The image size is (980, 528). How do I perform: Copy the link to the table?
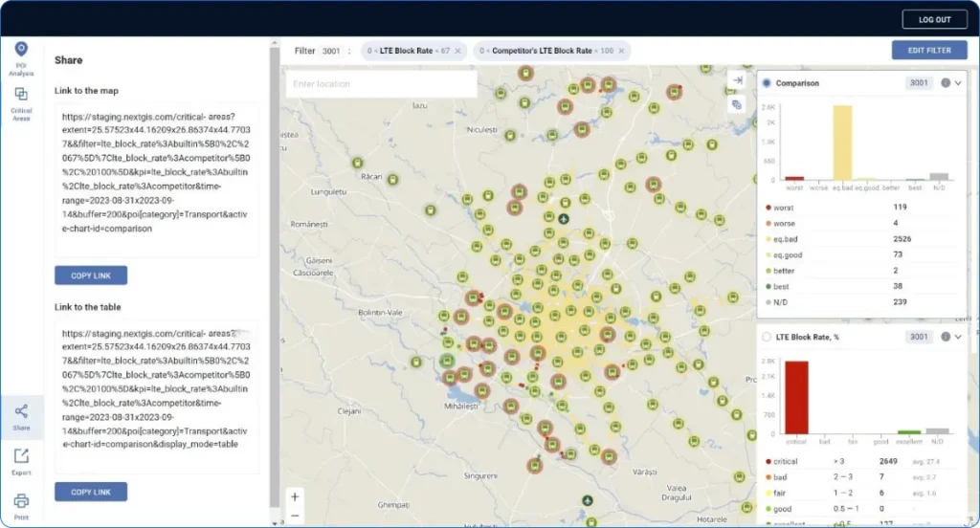(91, 492)
